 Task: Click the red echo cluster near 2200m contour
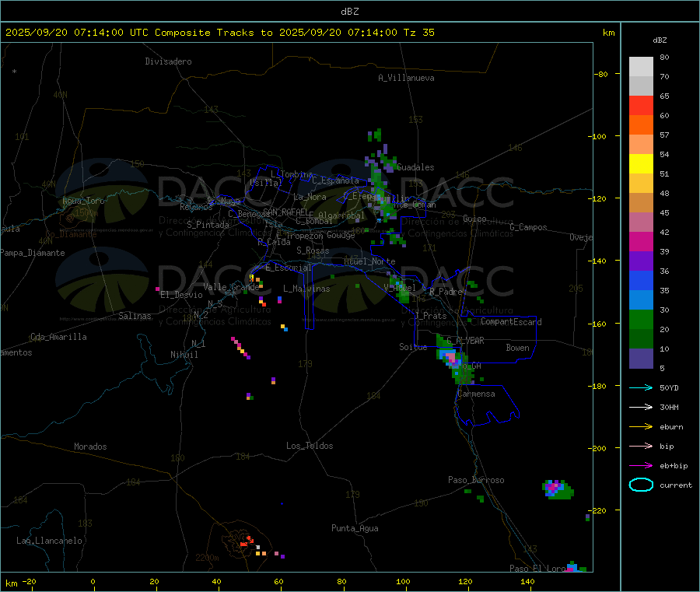coord(247,541)
